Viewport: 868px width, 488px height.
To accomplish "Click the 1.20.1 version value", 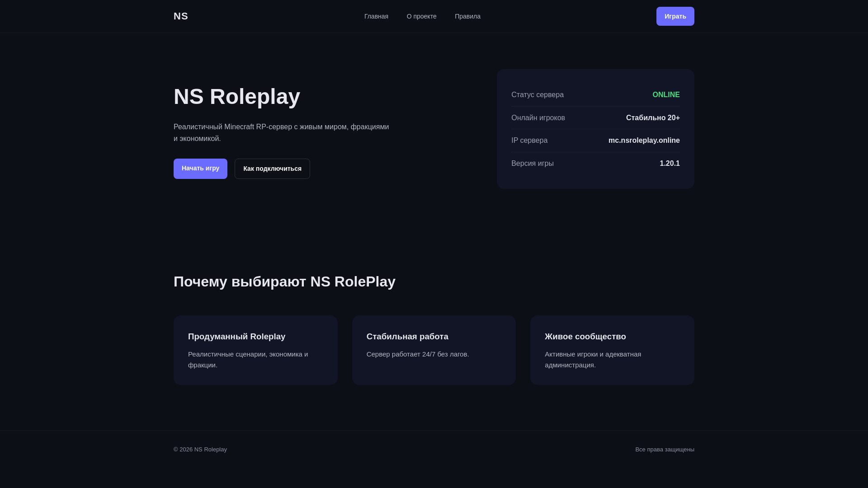I will [670, 164].
